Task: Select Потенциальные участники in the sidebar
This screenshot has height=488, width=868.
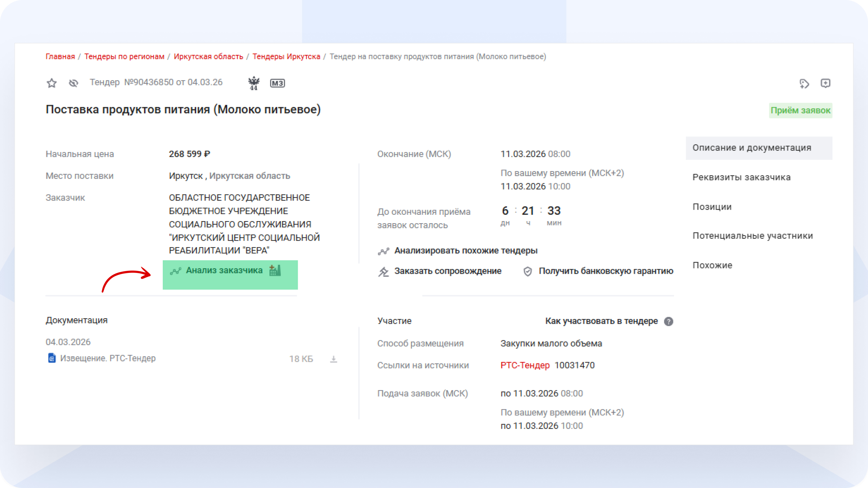Action: (753, 236)
